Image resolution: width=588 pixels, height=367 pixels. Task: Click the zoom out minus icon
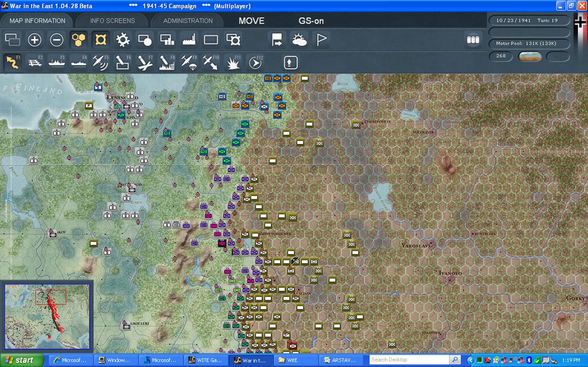(x=56, y=40)
